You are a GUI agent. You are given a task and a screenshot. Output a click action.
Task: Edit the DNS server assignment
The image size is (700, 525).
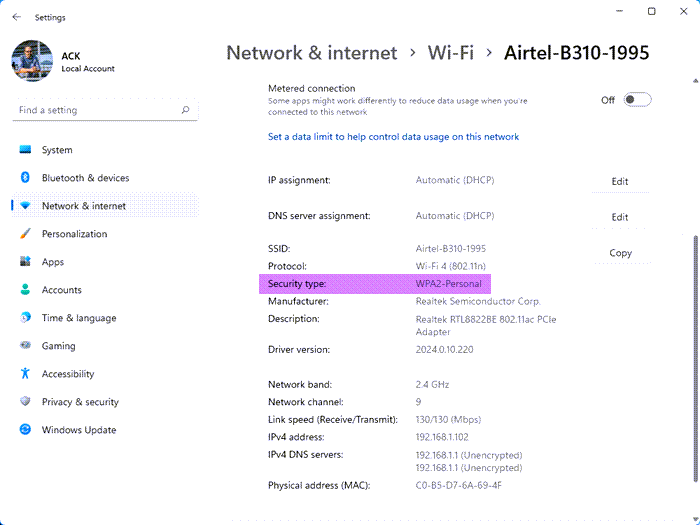(x=620, y=217)
